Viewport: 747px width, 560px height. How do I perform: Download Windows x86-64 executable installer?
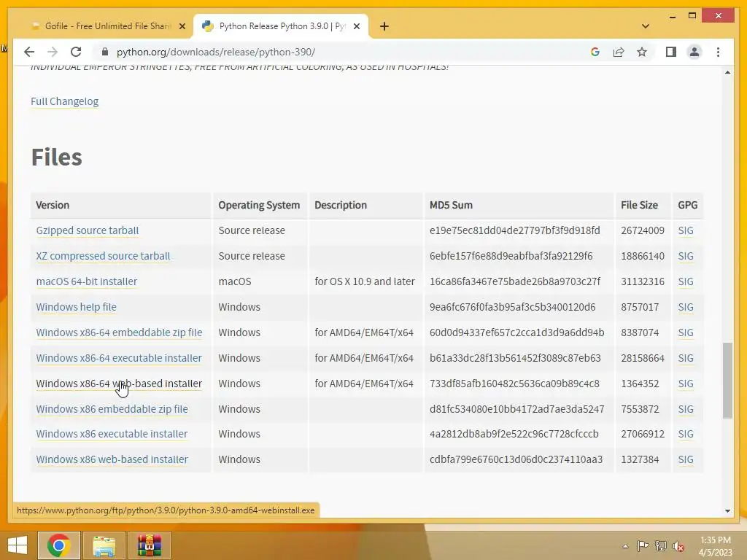click(119, 358)
